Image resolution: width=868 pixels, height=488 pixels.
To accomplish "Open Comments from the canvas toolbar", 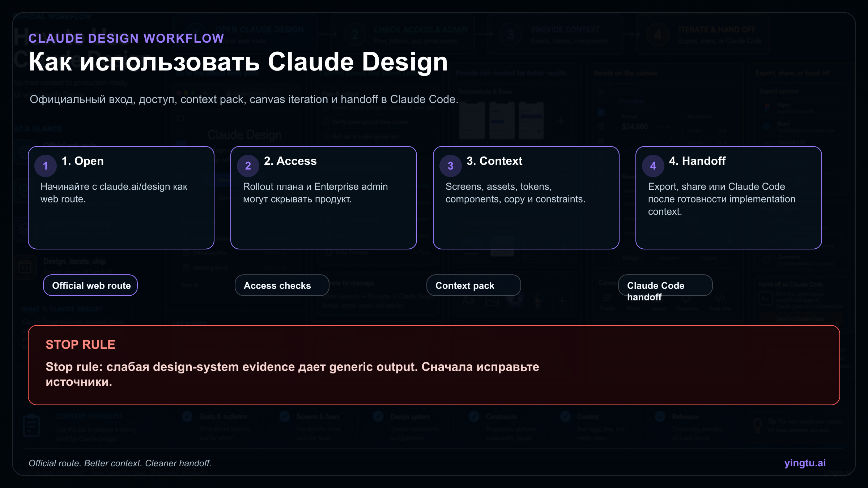I will point(686,299).
